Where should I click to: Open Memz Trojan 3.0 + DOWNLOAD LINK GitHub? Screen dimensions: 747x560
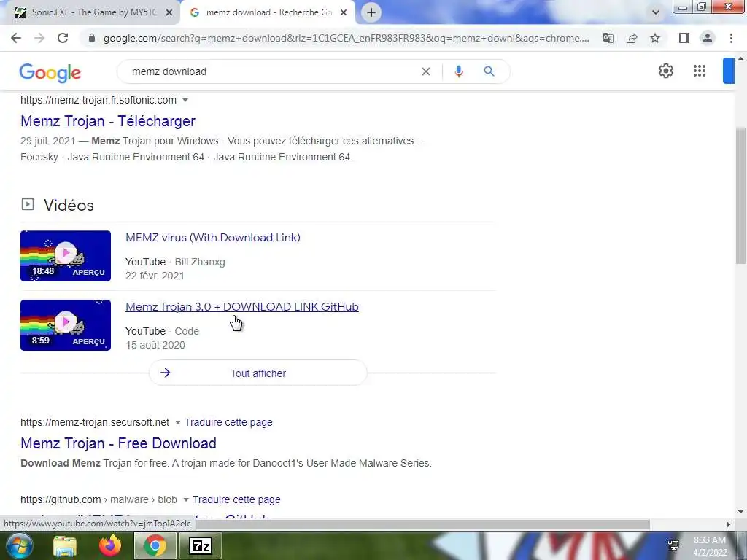click(242, 307)
